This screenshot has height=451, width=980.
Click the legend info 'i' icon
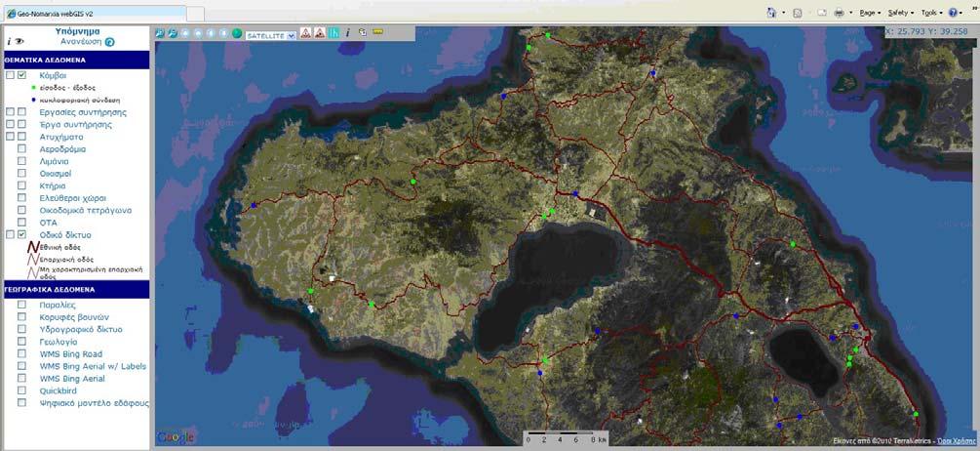(9, 41)
